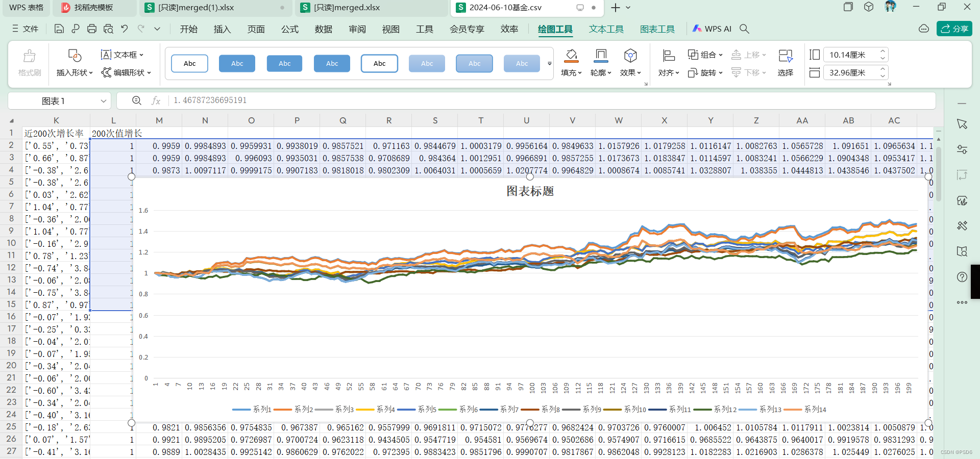The width and height of the screenshot is (980, 459).
Task: Select the fifth white thick-outlined Abc style
Action: coord(379,64)
